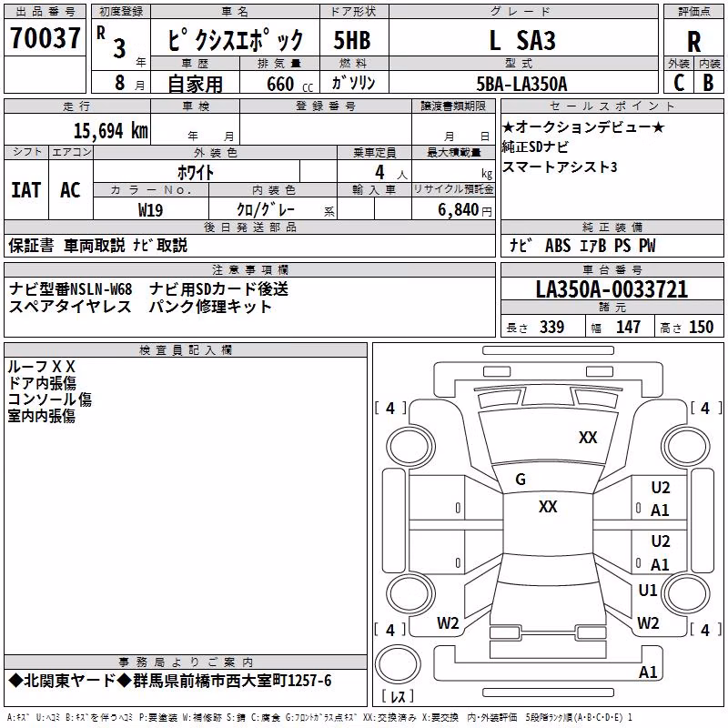This screenshot has height=728, width=728.
Task: Click the spare tire circle icon
Action: click(x=398, y=664)
